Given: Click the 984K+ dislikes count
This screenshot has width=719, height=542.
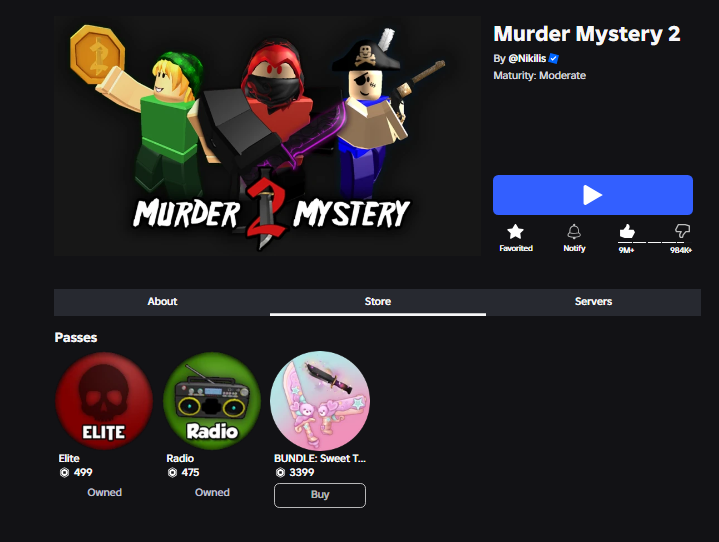Looking at the screenshot, I should point(681,250).
